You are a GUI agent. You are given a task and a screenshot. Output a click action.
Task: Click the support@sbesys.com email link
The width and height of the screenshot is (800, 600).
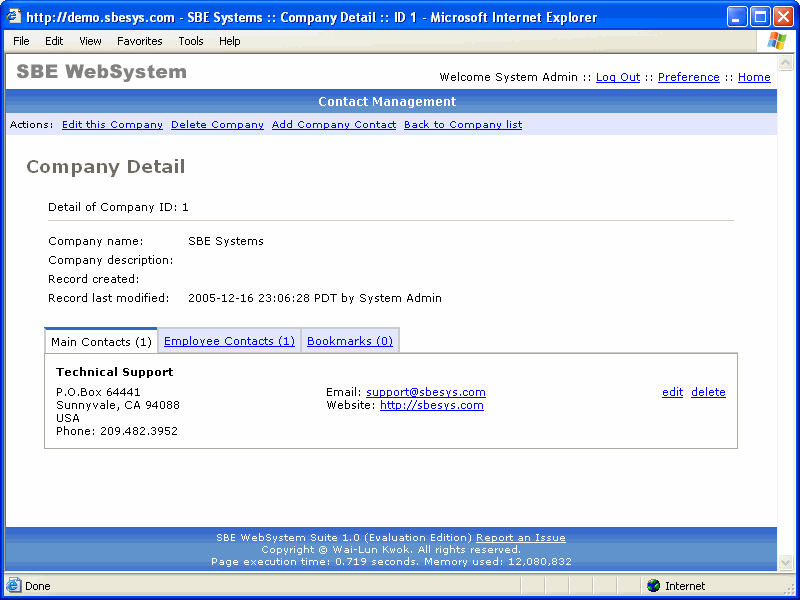426,392
